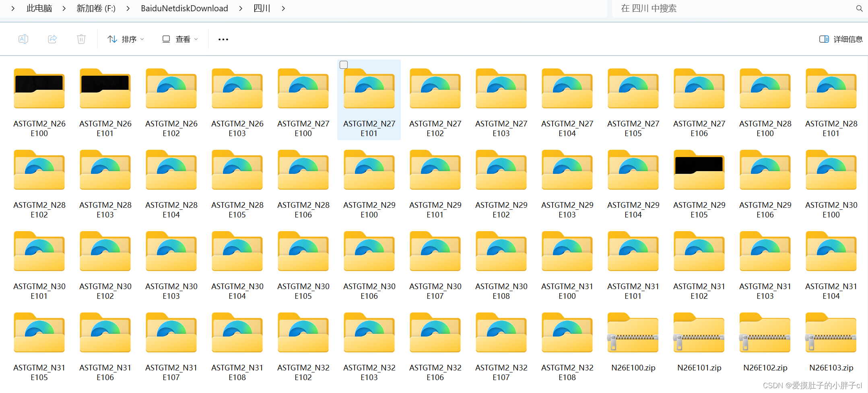Navigate to BaiduNetdiskDownload via breadcrumb

184,8
